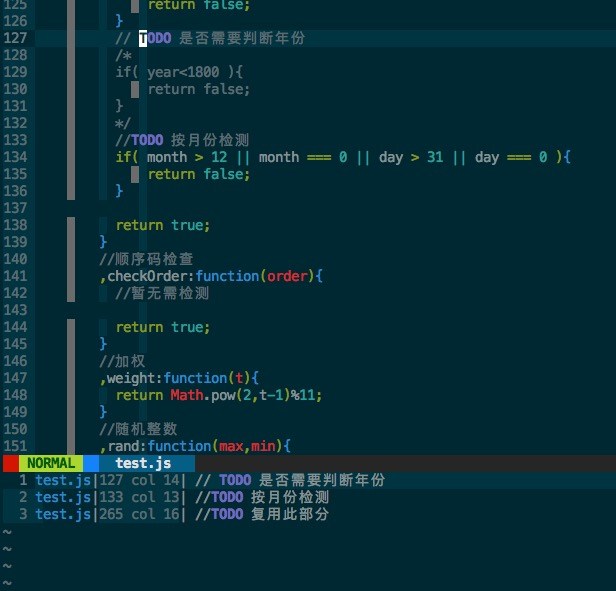This screenshot has width=616, height=591.
Task: Click the min parameter of rand function
Action: pyautogui.click(x=263, y=446)
